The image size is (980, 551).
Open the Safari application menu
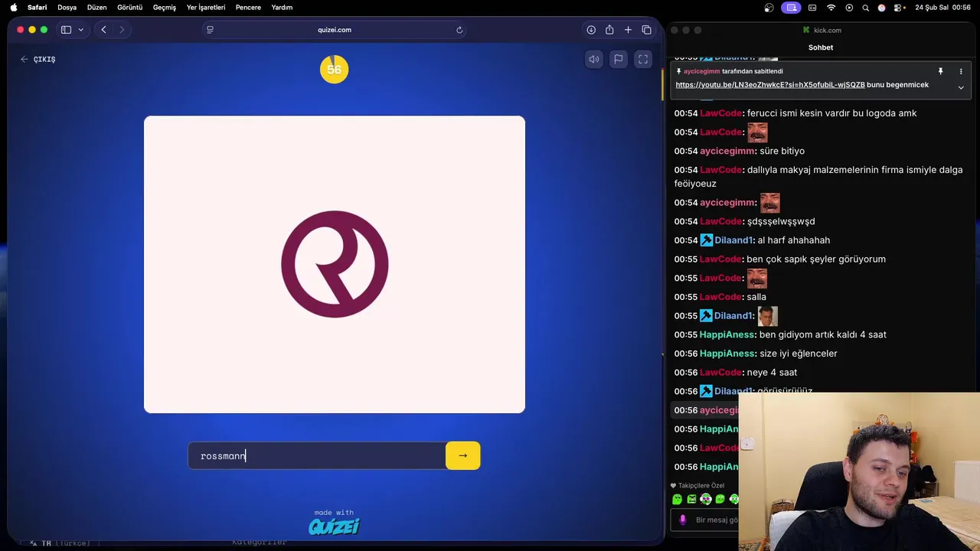(x=37, y=7)
